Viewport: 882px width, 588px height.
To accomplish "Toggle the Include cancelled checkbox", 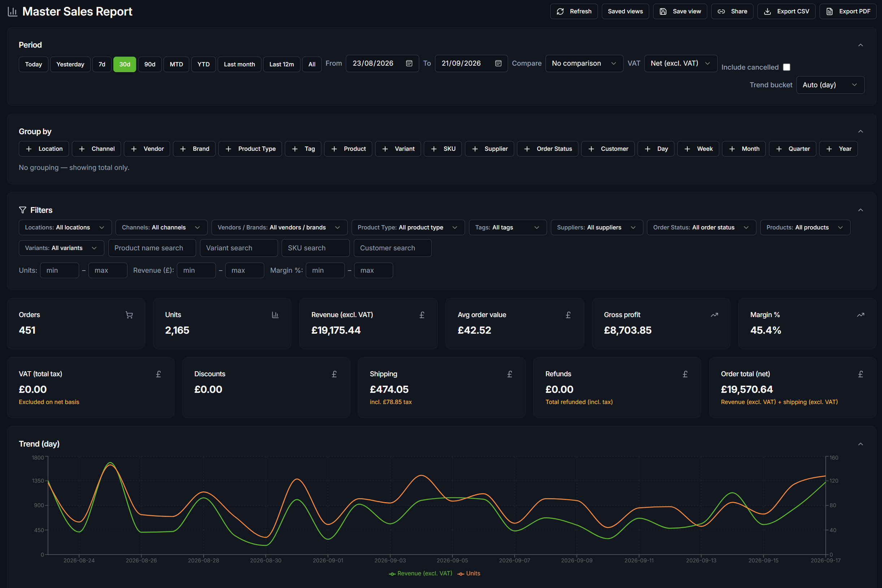I will [787, 67].
